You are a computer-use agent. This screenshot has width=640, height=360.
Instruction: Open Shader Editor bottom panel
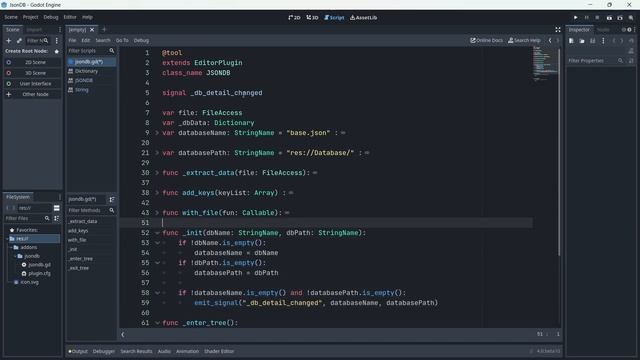point(219,351)
